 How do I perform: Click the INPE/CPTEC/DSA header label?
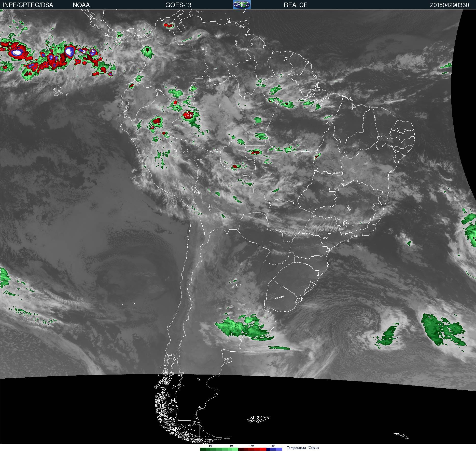pyautogui.click(x=28, y=5)
